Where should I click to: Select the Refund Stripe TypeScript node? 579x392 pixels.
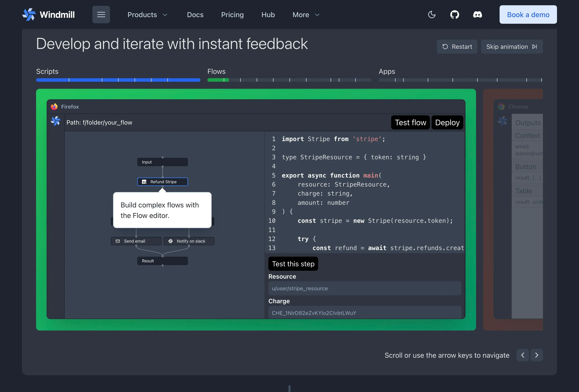point(162,182)
